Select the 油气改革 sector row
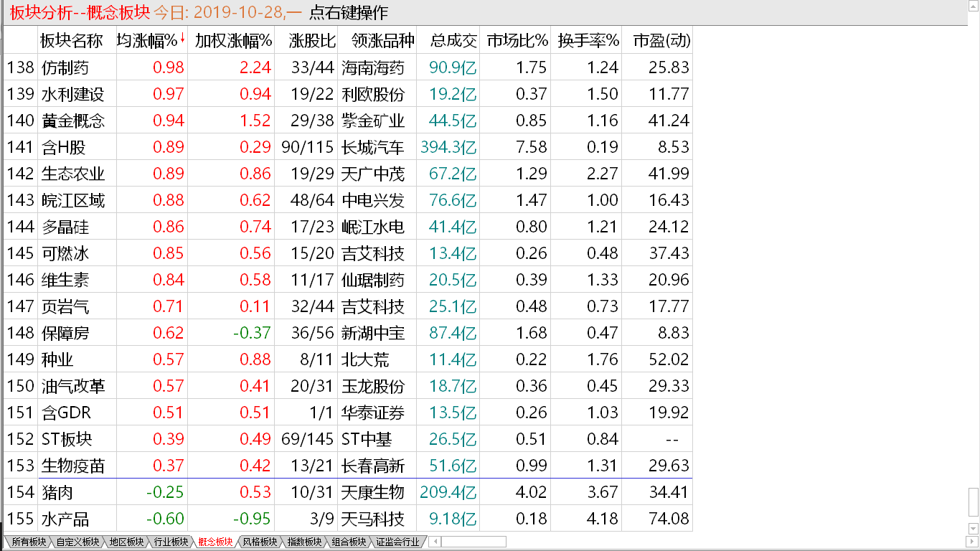 (x=348, y=386)
